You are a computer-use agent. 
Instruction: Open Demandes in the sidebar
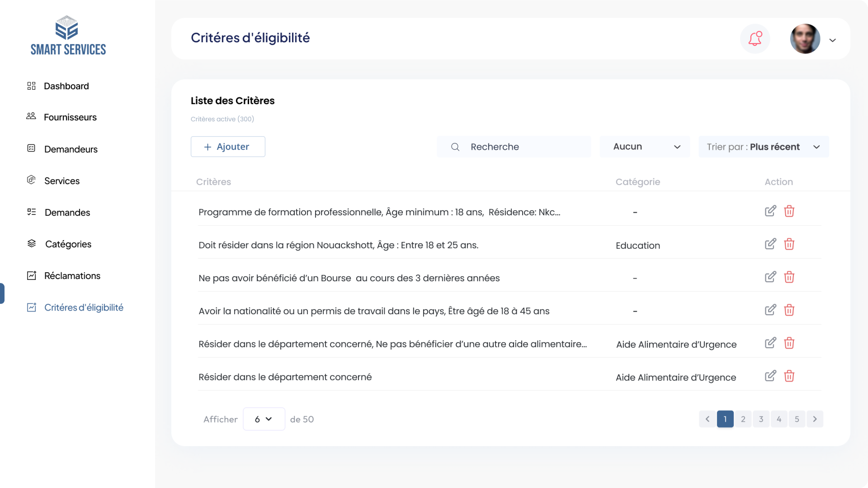tap(59, 212)
